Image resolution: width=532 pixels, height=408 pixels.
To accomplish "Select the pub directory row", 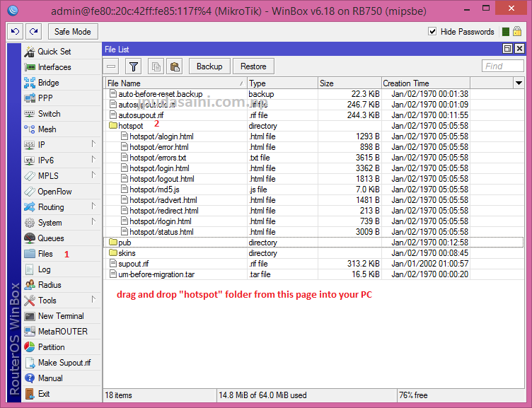I will (313, 243).
